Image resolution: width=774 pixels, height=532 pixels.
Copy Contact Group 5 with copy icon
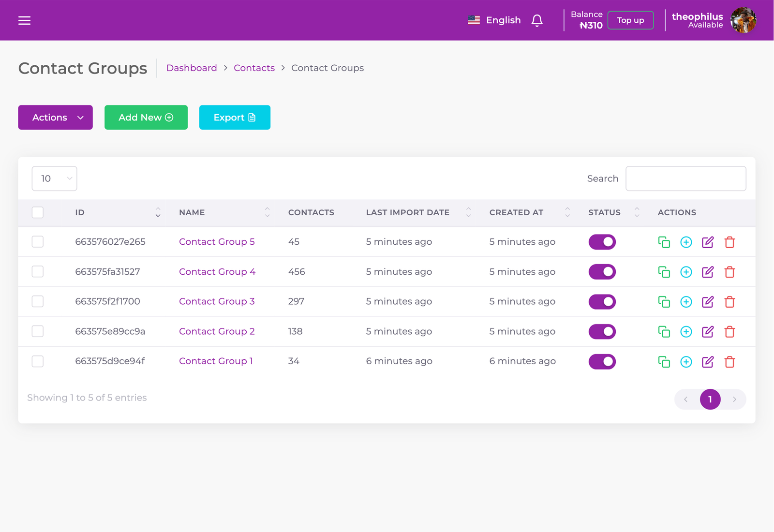[x=664, y=242]
